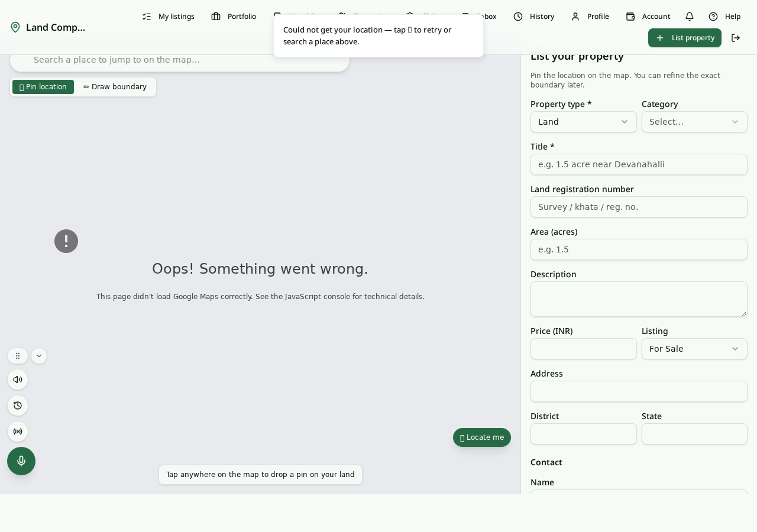Click the broadcast signal icon button
The image size is (757, 532).
[18, 432]
